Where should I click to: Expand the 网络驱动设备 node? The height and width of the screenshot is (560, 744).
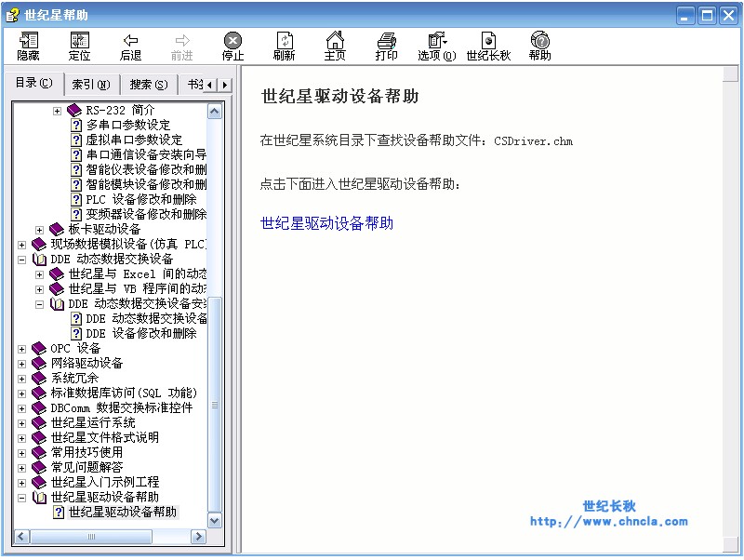[x=21, y=364]
